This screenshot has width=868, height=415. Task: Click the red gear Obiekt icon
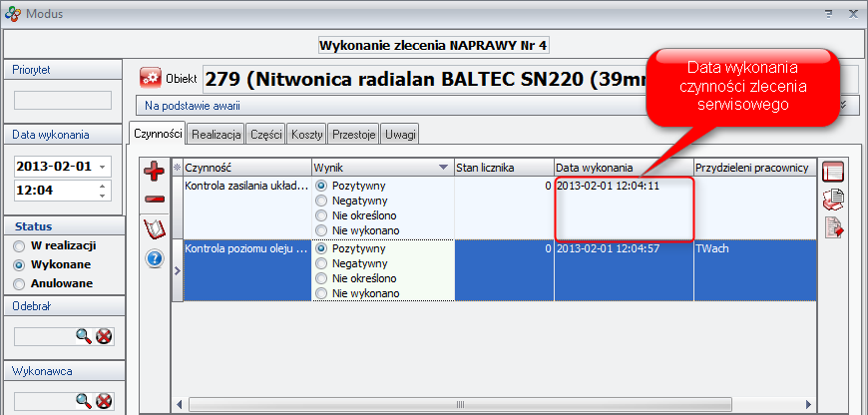(150, 79)
